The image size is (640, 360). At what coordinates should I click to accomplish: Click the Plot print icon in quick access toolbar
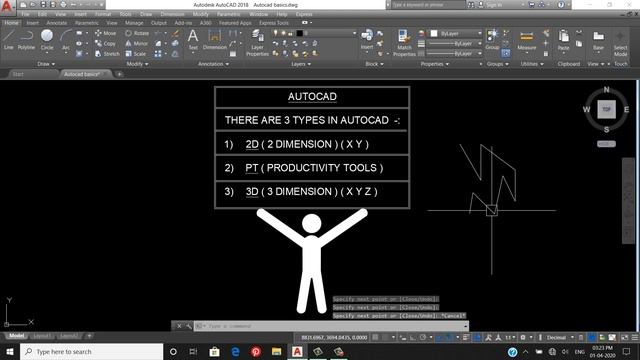coord(63,5)
